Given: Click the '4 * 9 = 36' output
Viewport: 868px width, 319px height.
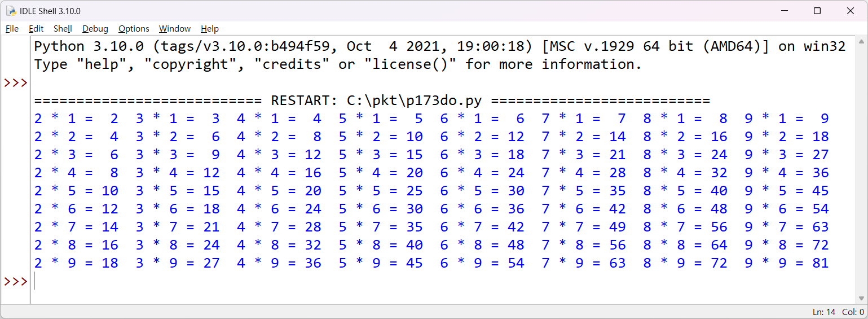Looking at the screenshot, I should point(279,263).
